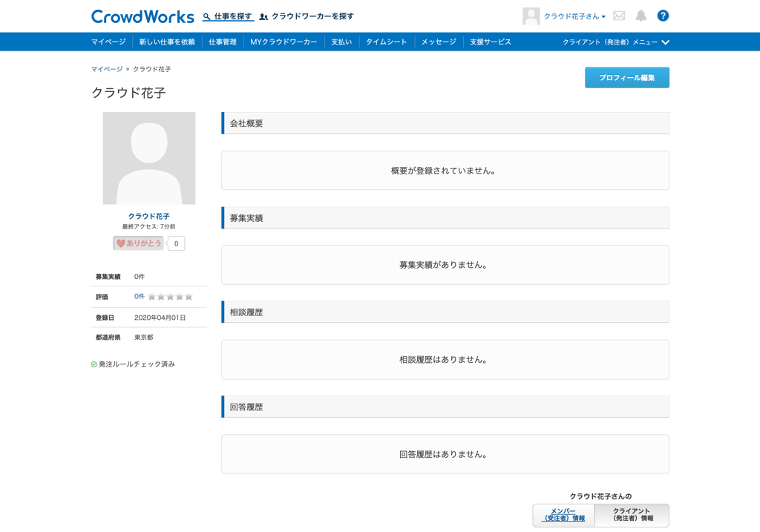Open the 仕事管理 menu item
The image size is (760, 532).
pyautogui.click(x=223, y=42)
